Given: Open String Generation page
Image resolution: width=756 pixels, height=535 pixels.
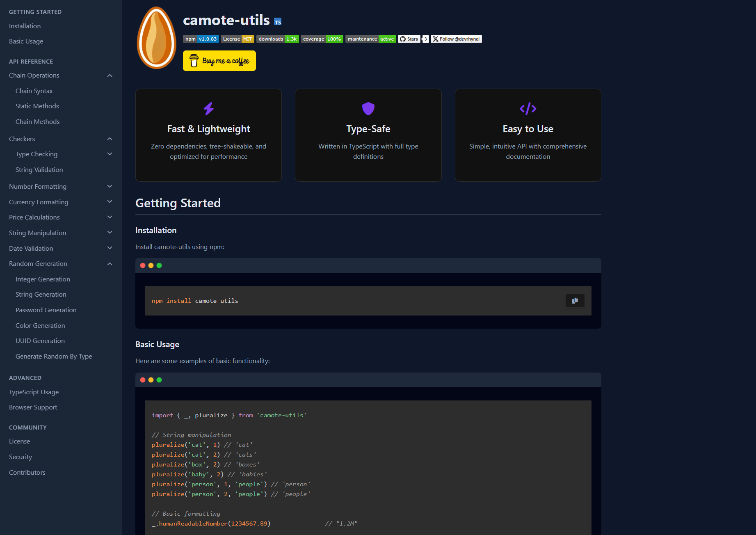Looking at the screenshot, I should (41, 295).
